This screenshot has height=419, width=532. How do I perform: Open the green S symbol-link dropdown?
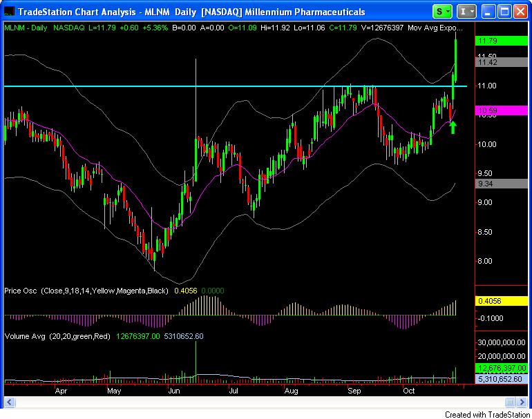tap(442, 12)
